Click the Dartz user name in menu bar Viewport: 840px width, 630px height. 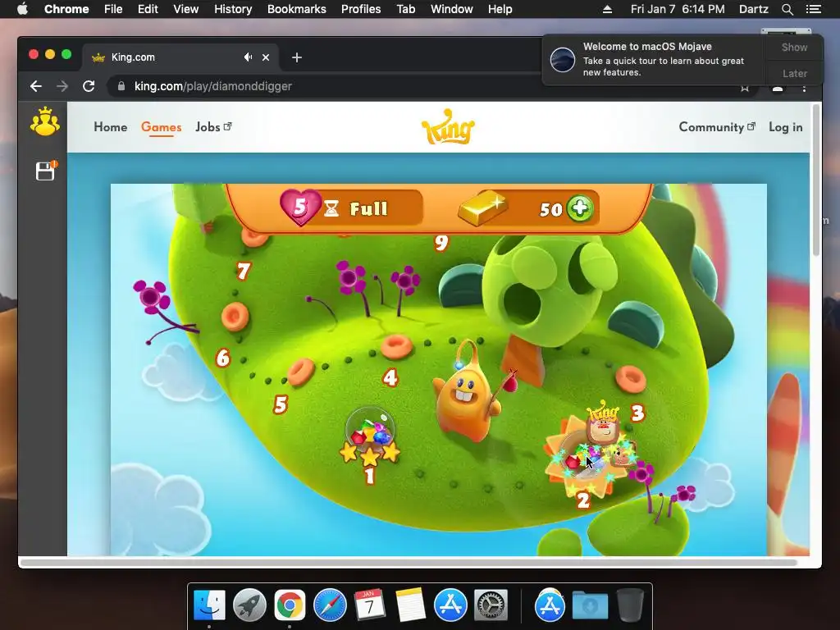tap(753, 9)
